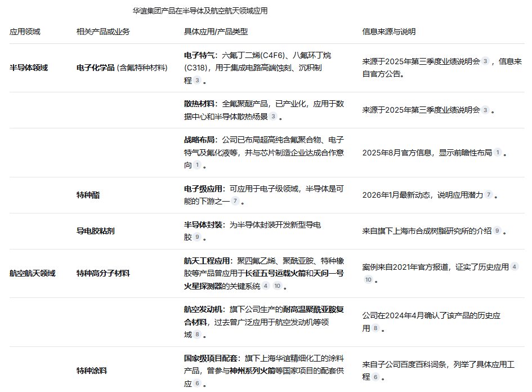Image resolution: width=532 pixels, height=392 pixels.
Task: Click the text 公司在2024年4月确认了该产品的历史应
Action: click(431, 316)
